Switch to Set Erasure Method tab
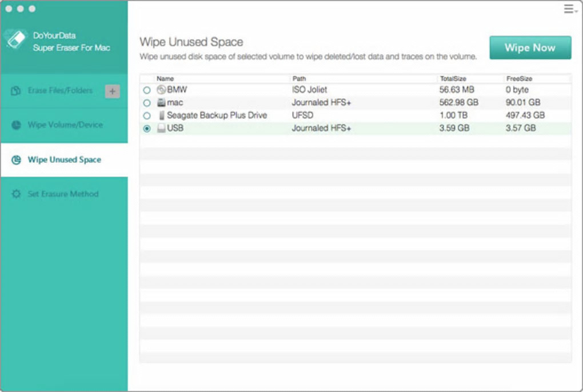This screenshot has width=583, height=392. point(63,194)
